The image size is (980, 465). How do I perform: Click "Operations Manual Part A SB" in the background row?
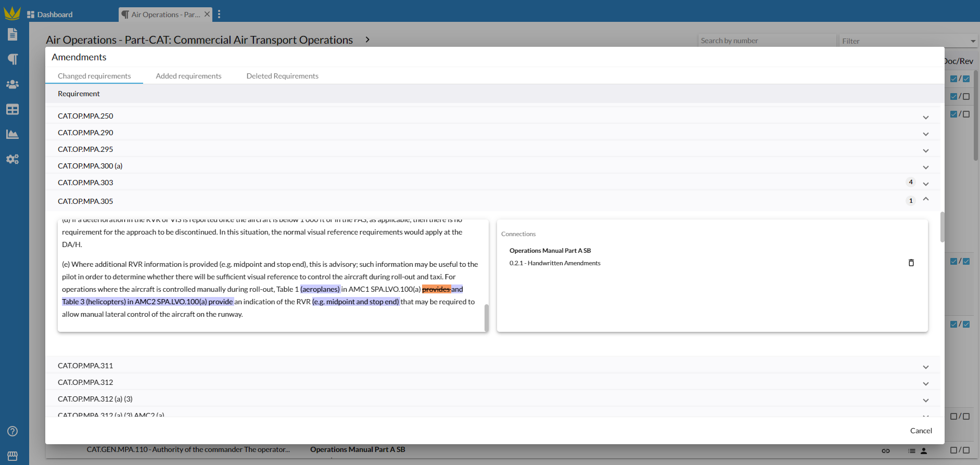coord(358,449)
